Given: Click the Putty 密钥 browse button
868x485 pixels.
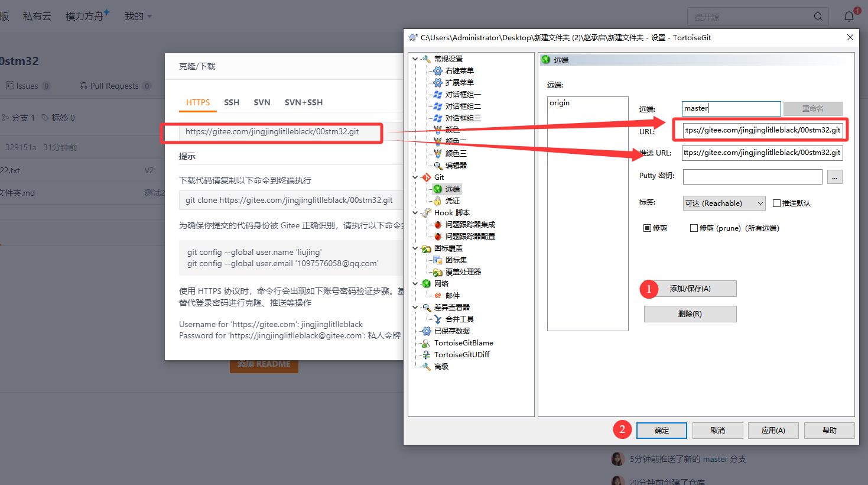Looking at the screenshot, I should pyautogui.click(x=835, y=177).
